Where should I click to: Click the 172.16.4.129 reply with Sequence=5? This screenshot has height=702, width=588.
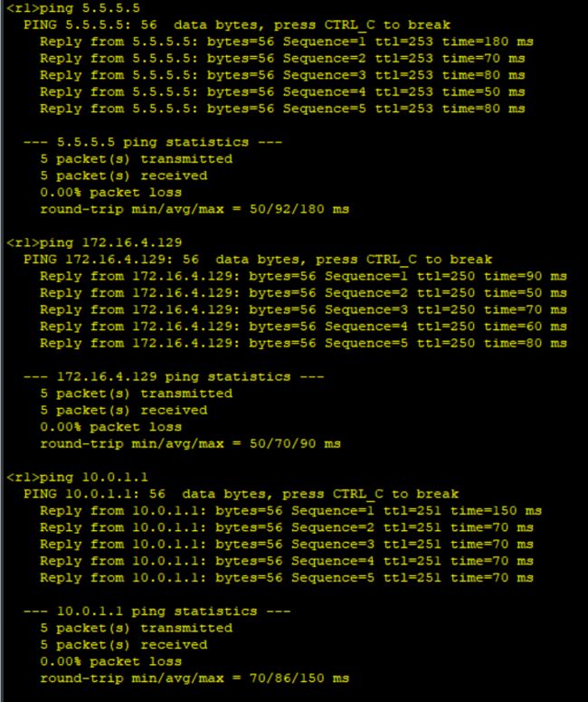[x=304, y=343]
